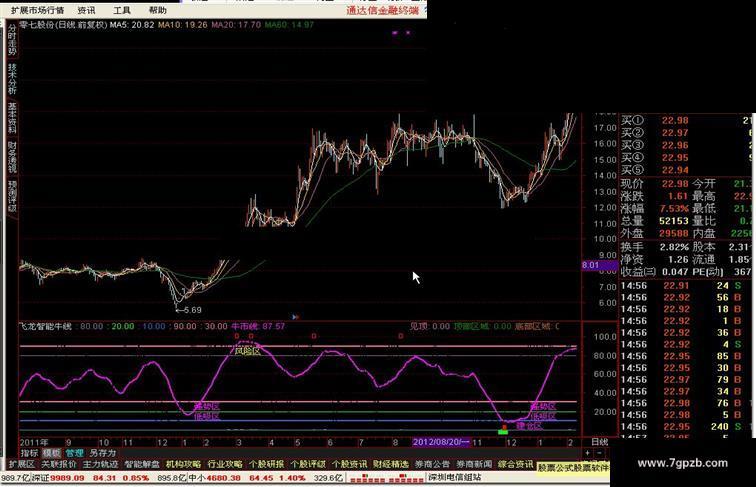Image resolution: width=756 pixels, height=487 pixels.
Task: Click the 外盘 value 29588
Action: click(x=674, y=233)
